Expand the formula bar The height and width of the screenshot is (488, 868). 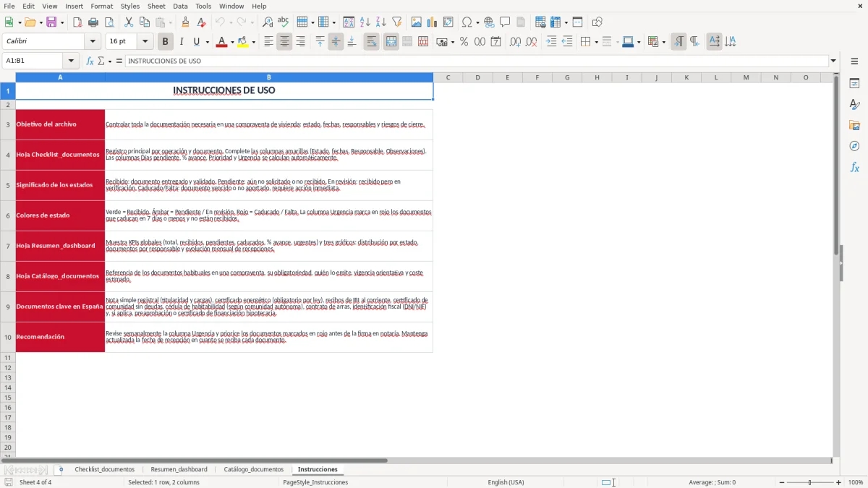[833, 61]
